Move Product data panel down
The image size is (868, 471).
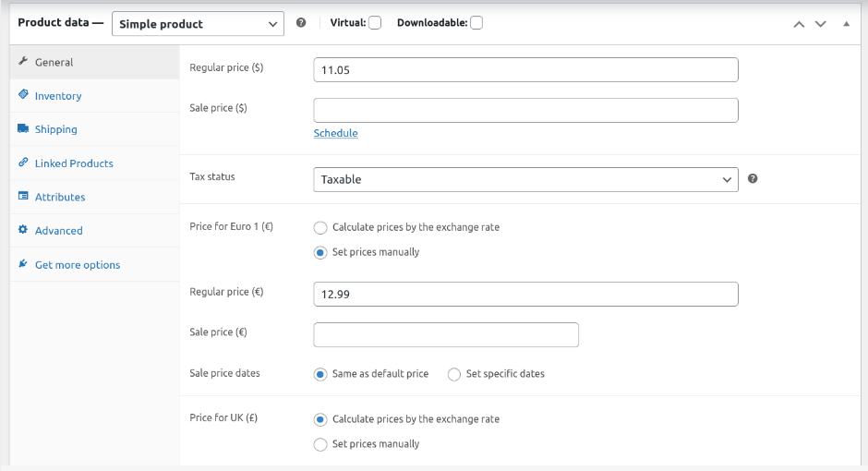click(x=820, y=24)
